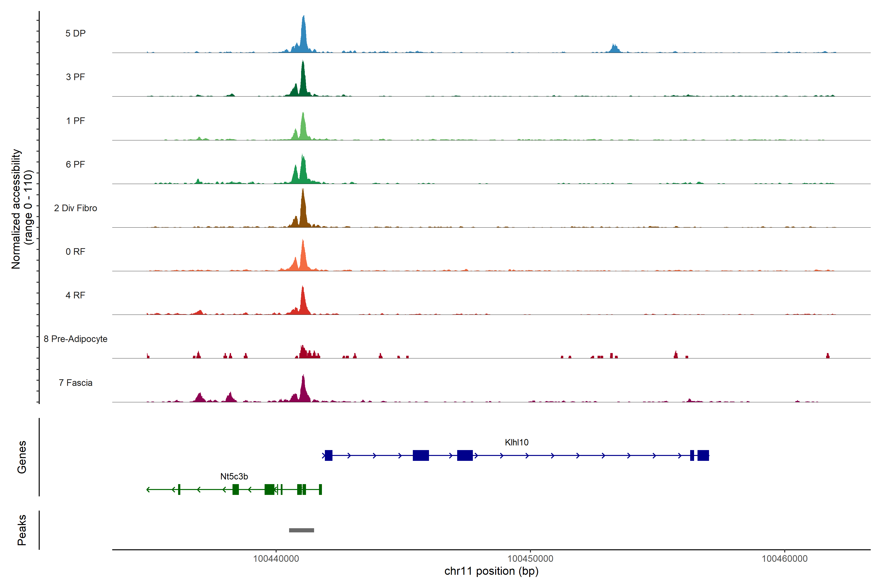Click the 100450000 axis tick label
Viewport: 882px width, 588px height.
(530, 559)
